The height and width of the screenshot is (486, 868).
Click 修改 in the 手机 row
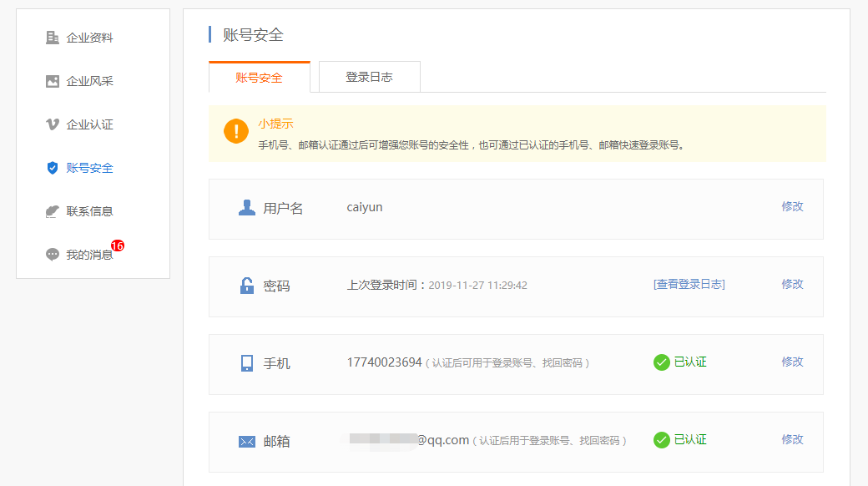click(792, 362)
